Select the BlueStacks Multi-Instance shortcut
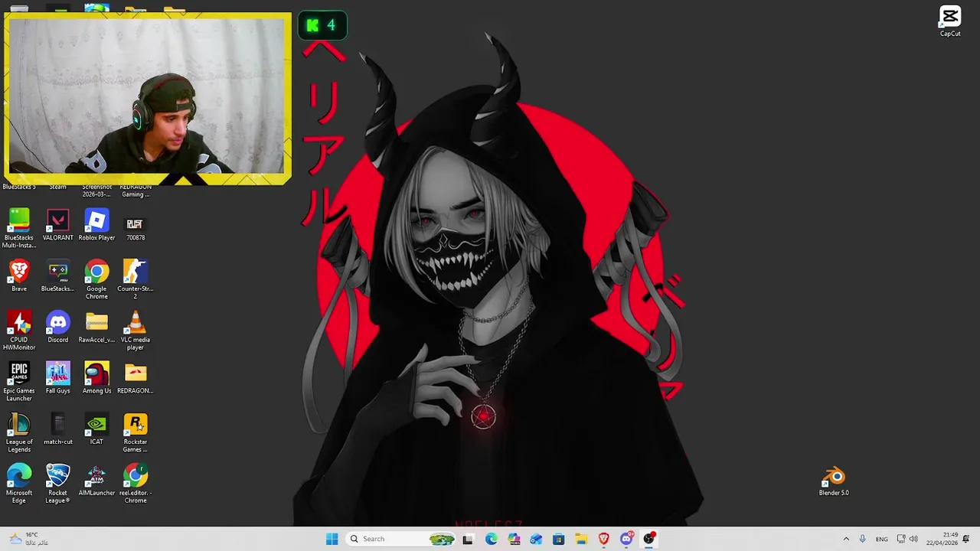This screenshot has height=551, width=980. 19,228
